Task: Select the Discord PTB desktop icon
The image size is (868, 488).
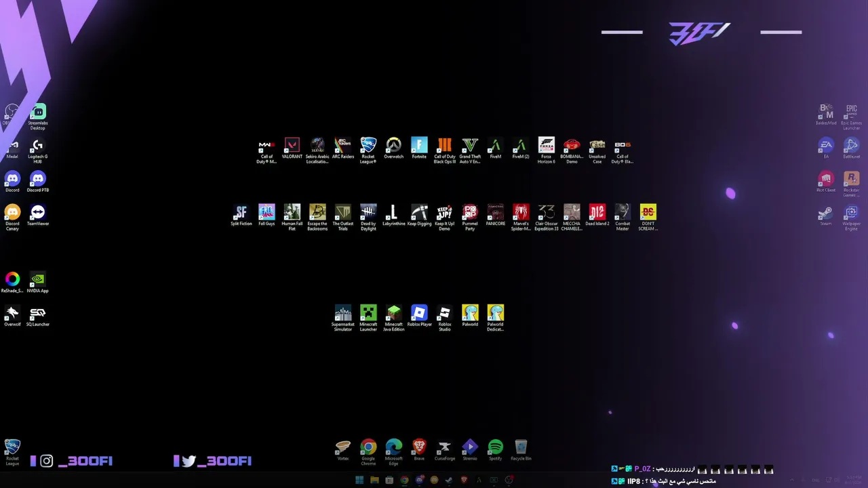Action: click(x=38, y=182)
